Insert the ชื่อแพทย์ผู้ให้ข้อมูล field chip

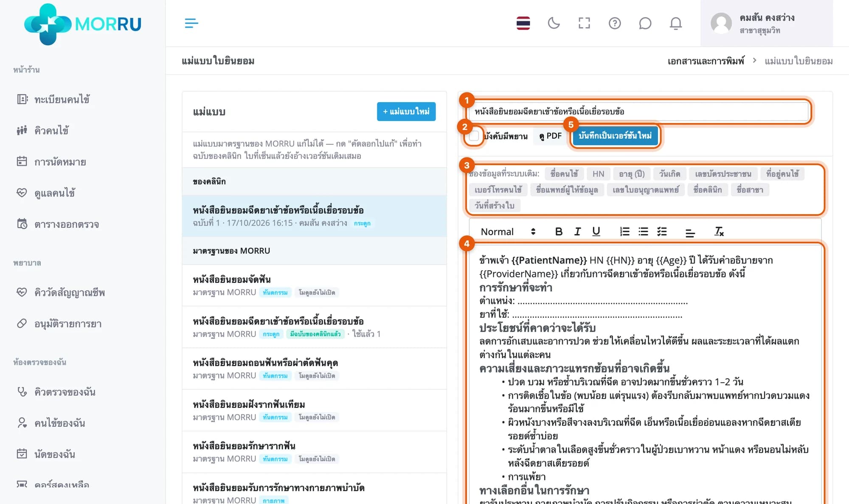tap(567, 190)
